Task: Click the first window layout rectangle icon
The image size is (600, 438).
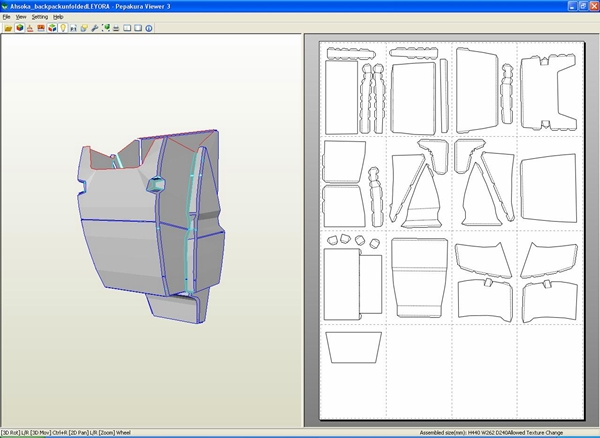Action: point(127,28)
